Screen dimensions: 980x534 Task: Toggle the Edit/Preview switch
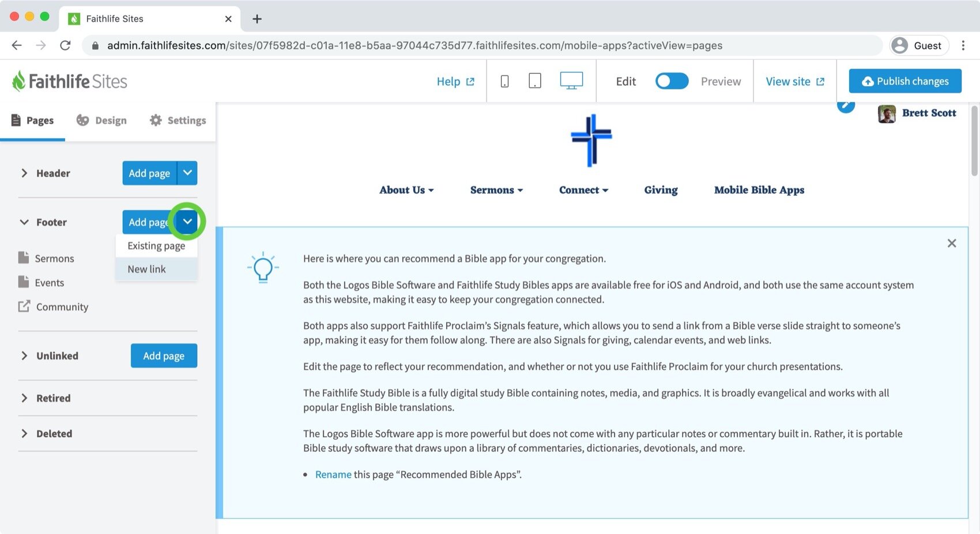point(672,81)
